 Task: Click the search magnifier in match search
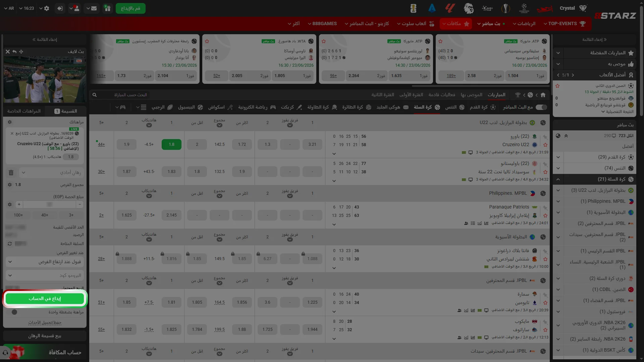point(95,95)
